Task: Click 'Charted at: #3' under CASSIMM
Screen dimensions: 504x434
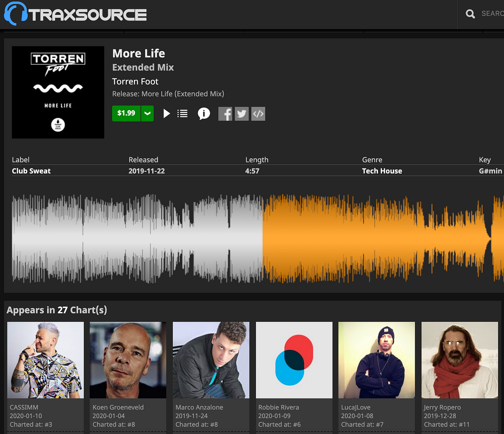Action: [x=31, y=425]
